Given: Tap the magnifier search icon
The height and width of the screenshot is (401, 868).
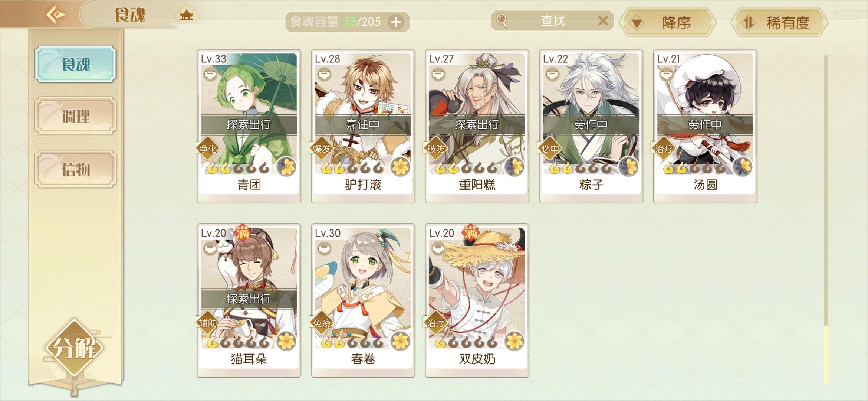Looking at the screenshot, I should [502, 20].
